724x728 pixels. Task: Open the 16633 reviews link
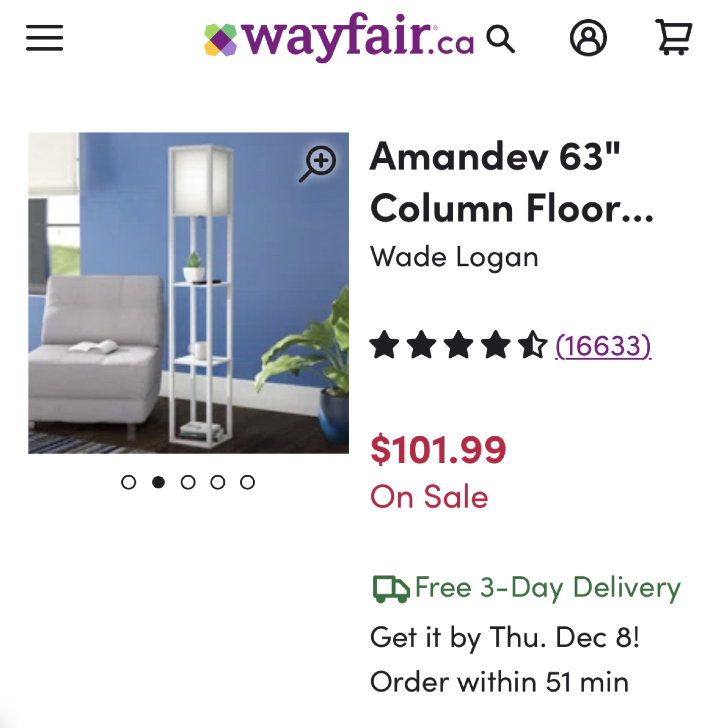click(603, 346)
